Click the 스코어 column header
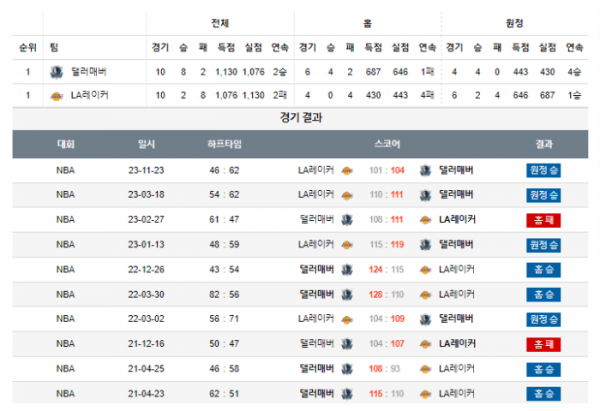 [387, 144]
